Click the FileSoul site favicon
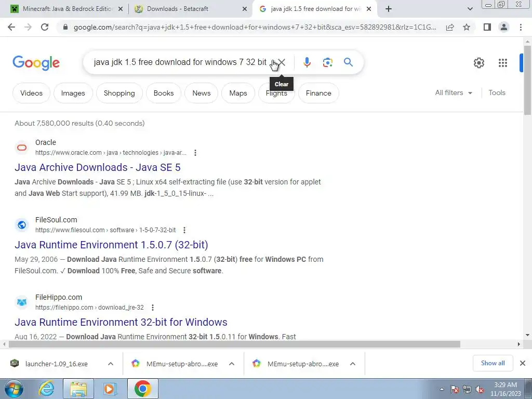The image size is (532, 399). pos(22,225)
